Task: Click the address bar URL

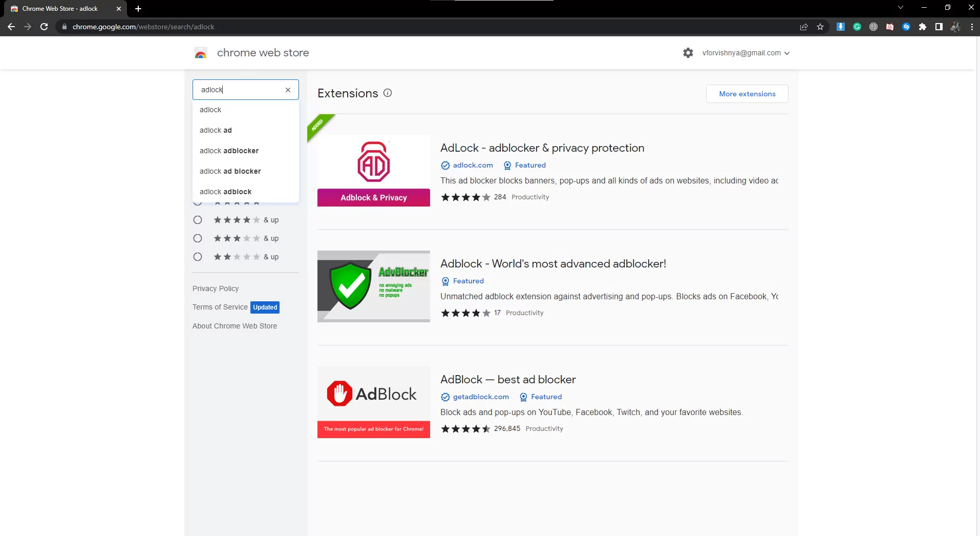Action: pyautogui.click(x=143, y=27)
